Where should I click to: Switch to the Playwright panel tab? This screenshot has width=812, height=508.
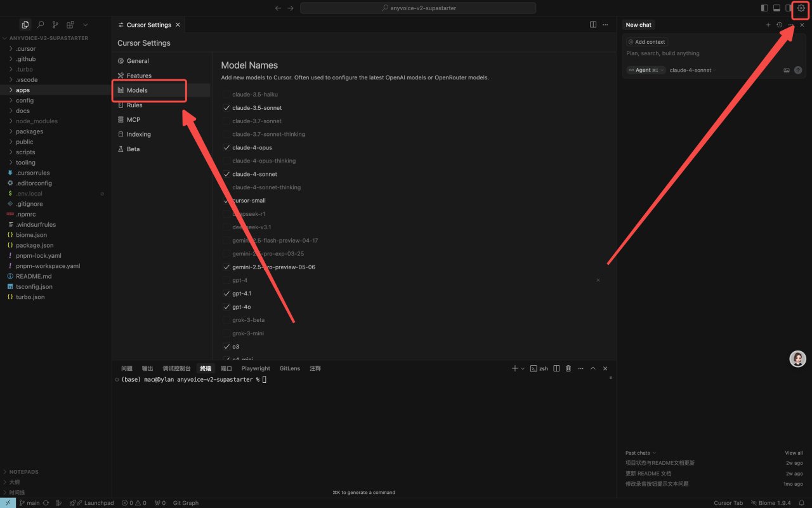[x=256, y=368]
